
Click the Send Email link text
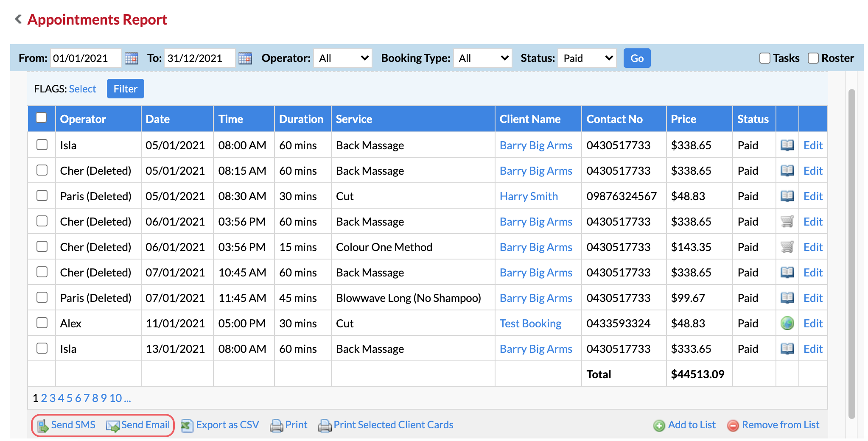[x=146, y=425]
